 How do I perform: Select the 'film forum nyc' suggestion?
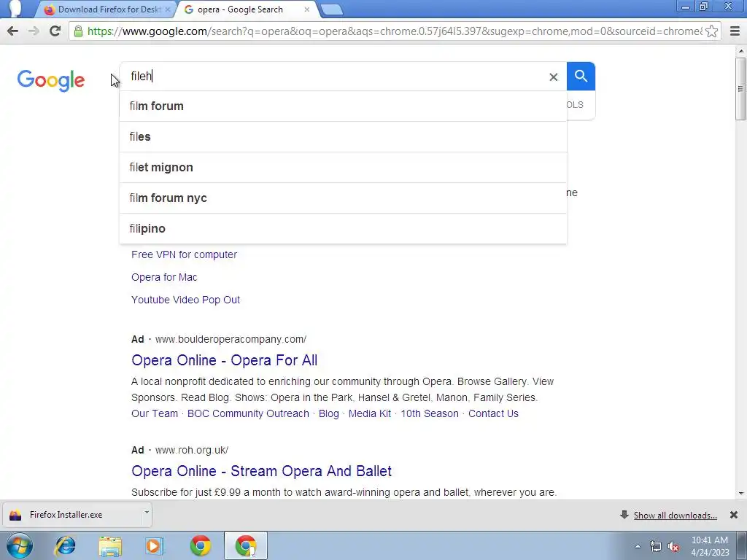click(343, 198)
